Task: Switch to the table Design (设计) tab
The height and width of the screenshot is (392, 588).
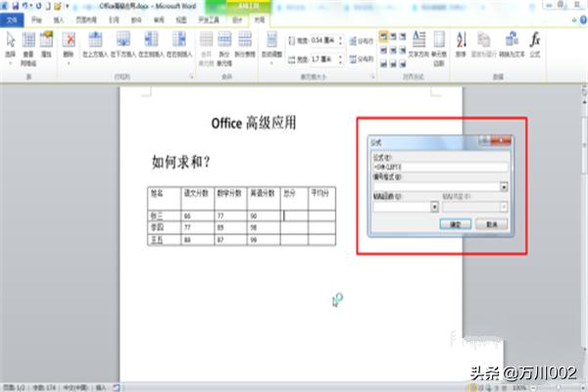Action: click(237, 21)
